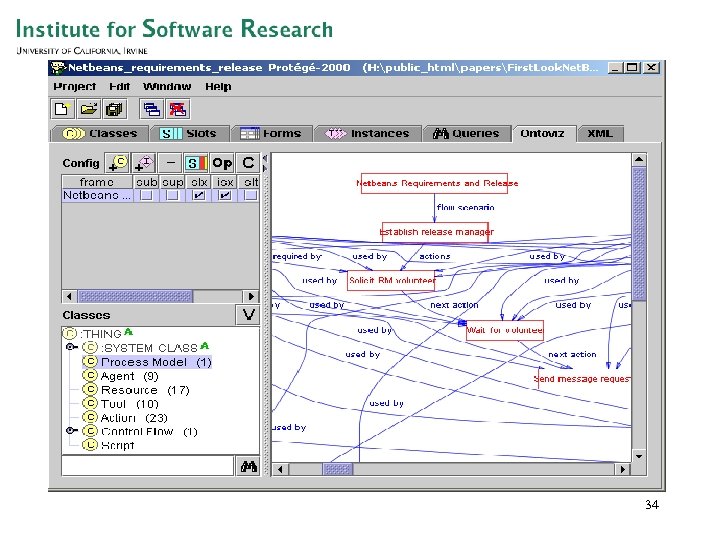Click the Send message request graph node
The width and height of the screenshot is (720, 540).
coord(582,379)
